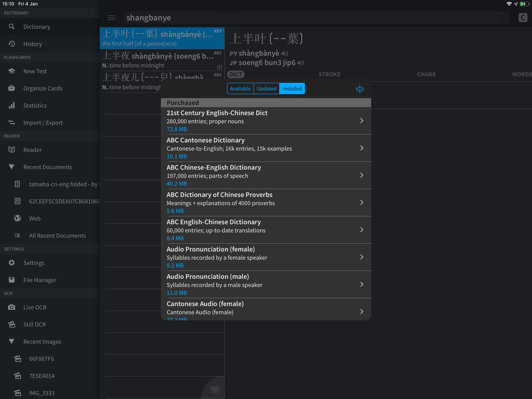Tap the download-all add-ons icon
Image resolution: width=532 pixels, height=399 pixels.
360,88
